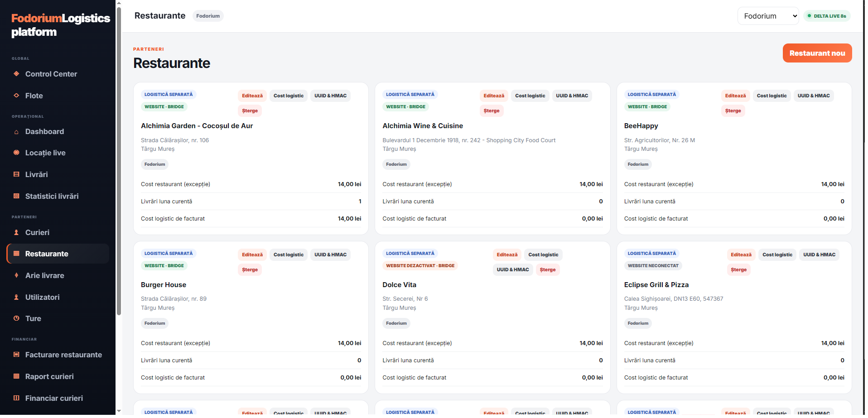Screen dimensions: 868x418
Task: Click the Livrări list icon
Action: (16, 175)
